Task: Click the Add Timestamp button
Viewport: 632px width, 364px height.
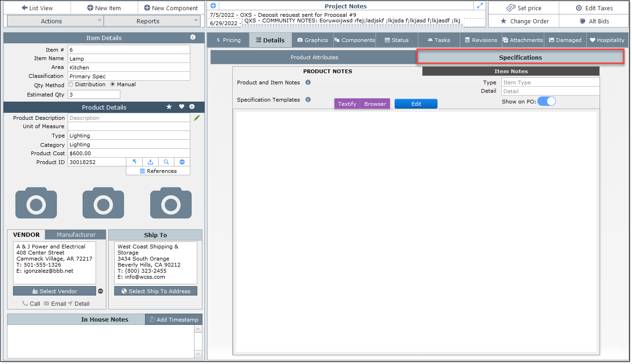Action: [174, 319]
